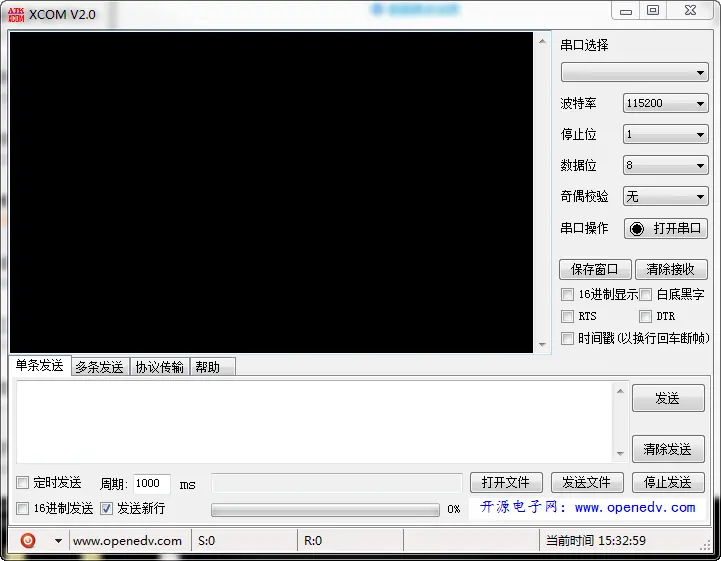Click the 打开文件 button
721x561 pixels.
pos(506,483)
